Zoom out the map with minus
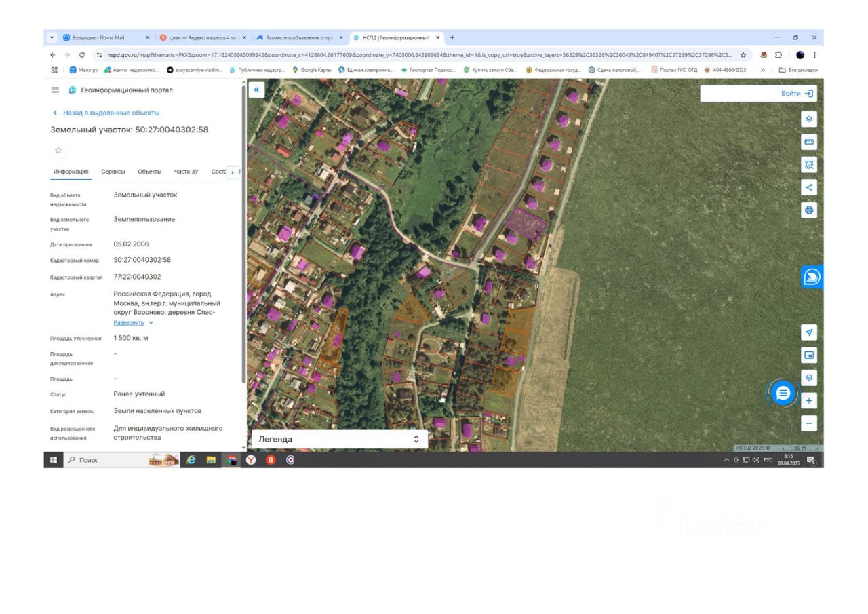868x614 pixels. pos(808,423)
